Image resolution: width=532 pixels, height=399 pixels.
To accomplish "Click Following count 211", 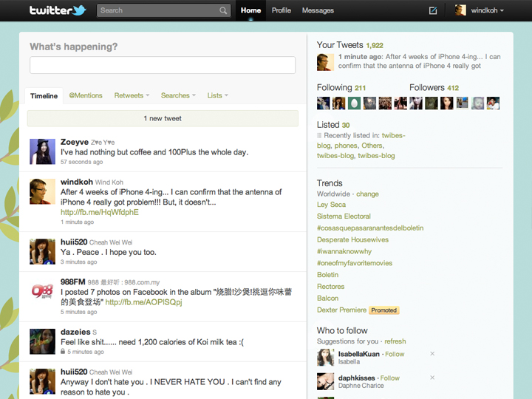I will [x=360, y=88].
